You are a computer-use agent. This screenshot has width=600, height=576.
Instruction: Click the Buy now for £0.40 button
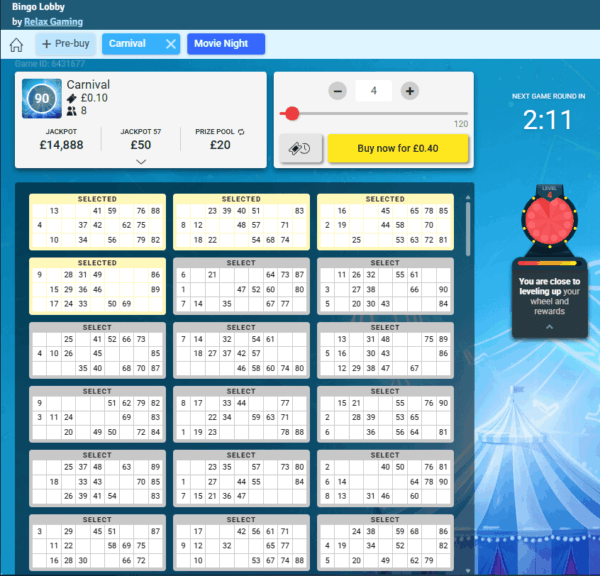398,148
